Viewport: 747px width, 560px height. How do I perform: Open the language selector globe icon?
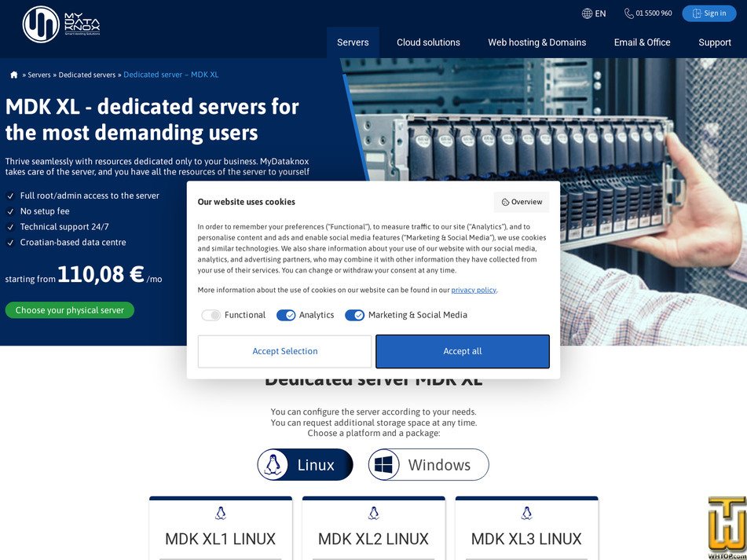tap(587, 13)
